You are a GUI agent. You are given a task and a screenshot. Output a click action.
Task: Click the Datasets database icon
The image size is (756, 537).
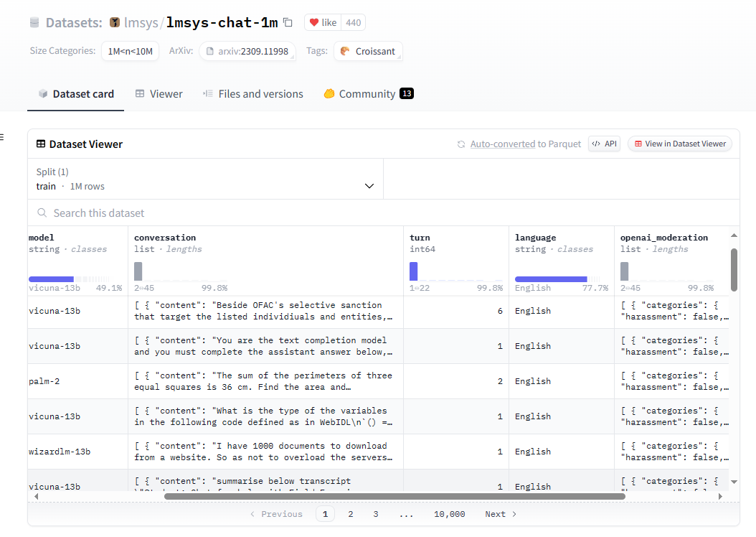pos(34,23)
